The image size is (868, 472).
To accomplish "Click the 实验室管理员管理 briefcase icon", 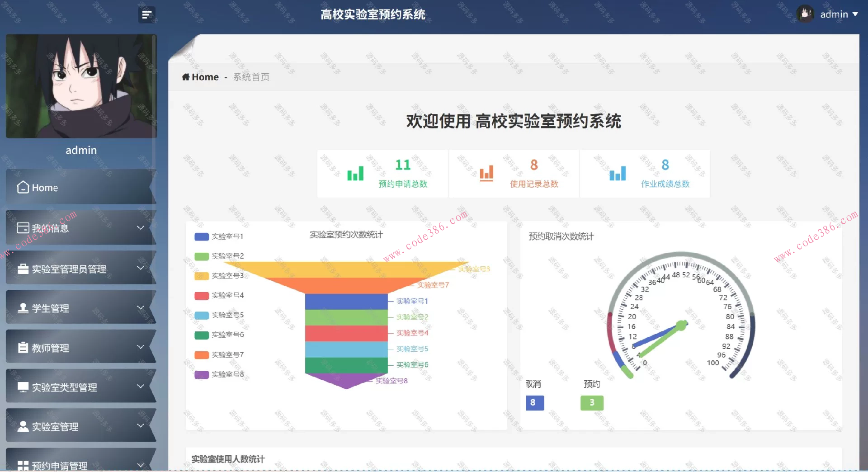I will [23, 269].
